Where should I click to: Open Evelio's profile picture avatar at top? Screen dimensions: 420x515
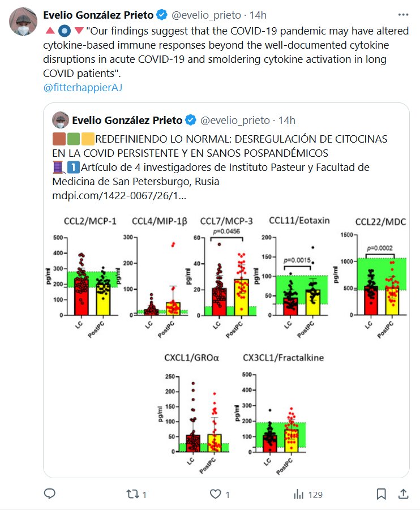22,23
